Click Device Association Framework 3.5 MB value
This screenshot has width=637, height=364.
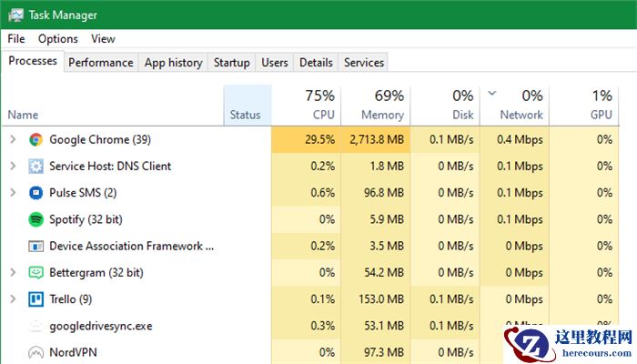point(387,247)
